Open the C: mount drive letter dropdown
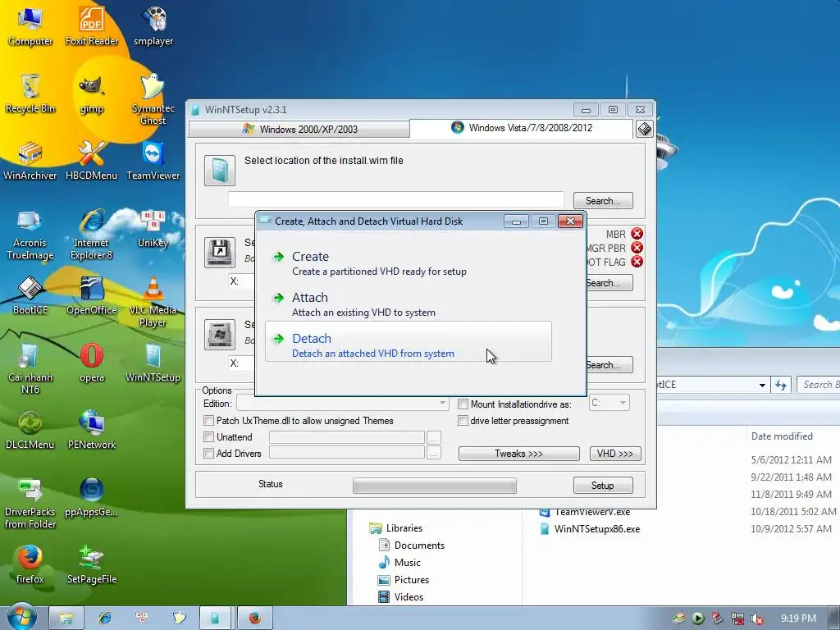The height and width of the screenshot is (630, 840). point(609,402)
